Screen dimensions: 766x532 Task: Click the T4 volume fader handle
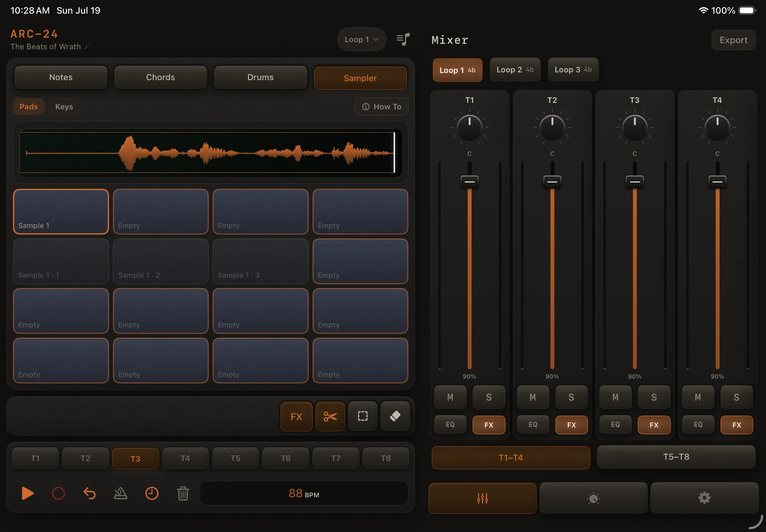point(717,182)
